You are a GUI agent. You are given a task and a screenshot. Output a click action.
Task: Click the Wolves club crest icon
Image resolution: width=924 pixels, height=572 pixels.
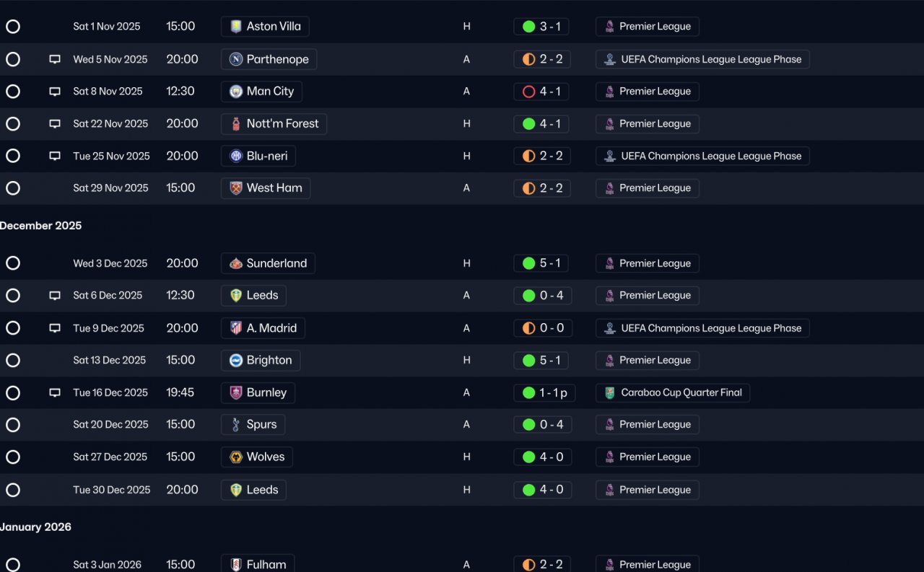[236, 457]
